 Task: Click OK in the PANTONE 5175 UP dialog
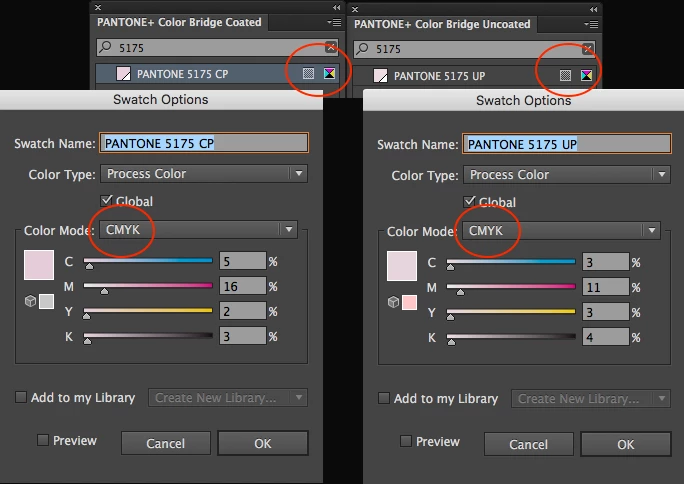pyautogui.click(x=626, y=444)
